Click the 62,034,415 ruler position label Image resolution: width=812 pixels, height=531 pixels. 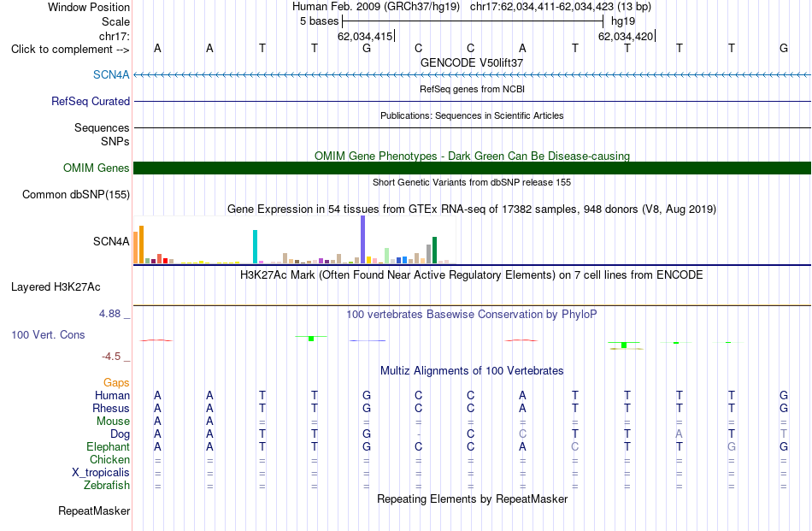[x=365, y=36]
